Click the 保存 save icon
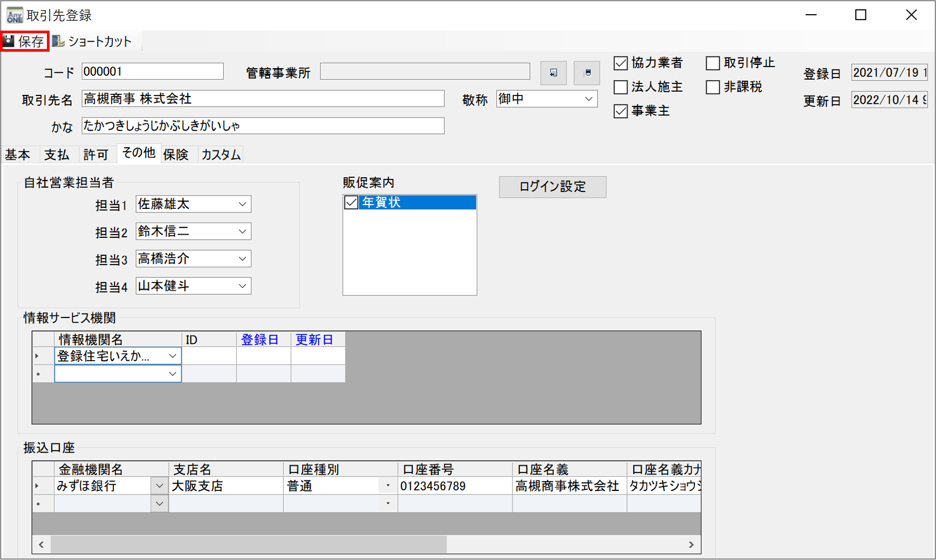 [9, 41]
